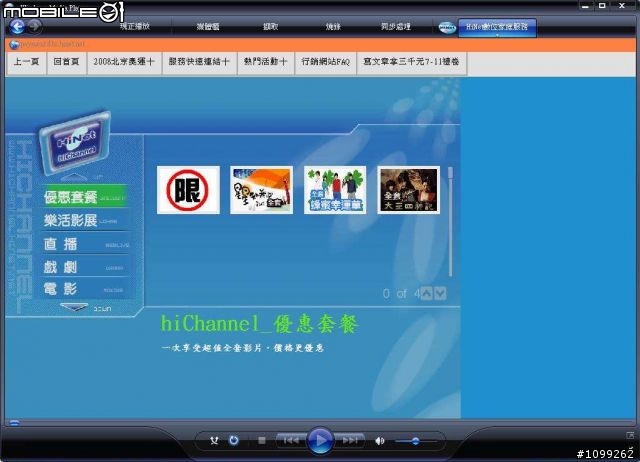Switch to the Burn tab (燒錄)
640x462 pixels.
click(333, 27)
